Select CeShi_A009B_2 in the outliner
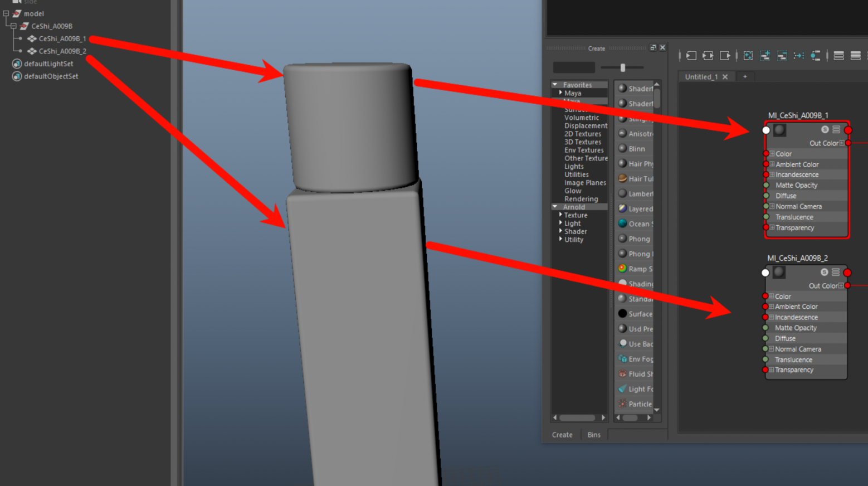 (62, 51)
